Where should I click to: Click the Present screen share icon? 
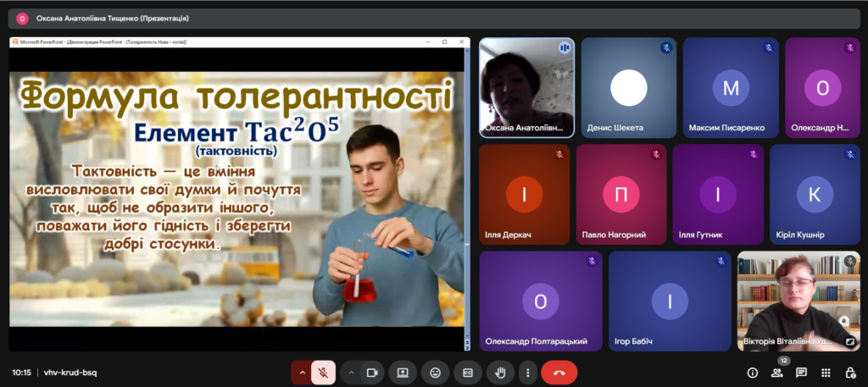pos(403,373)
